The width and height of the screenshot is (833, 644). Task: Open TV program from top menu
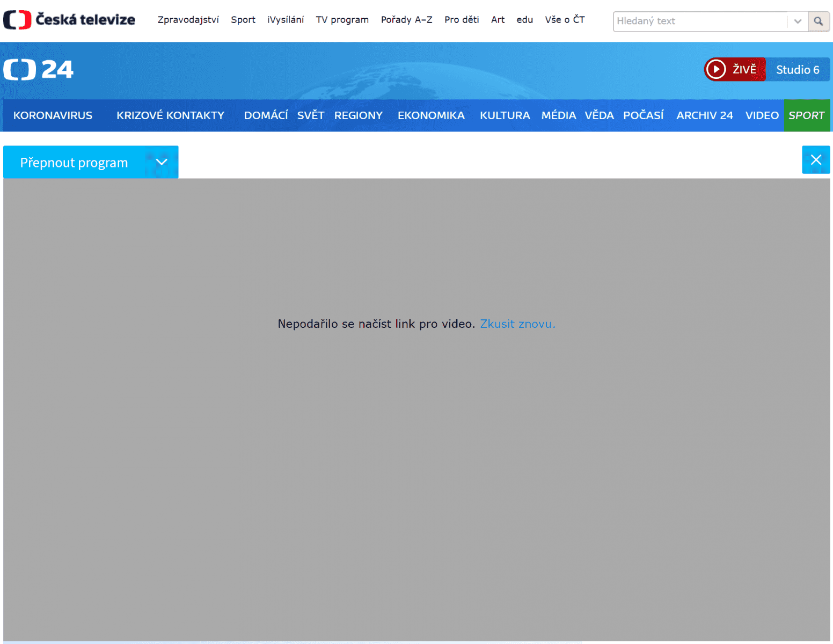pos(342,20)
